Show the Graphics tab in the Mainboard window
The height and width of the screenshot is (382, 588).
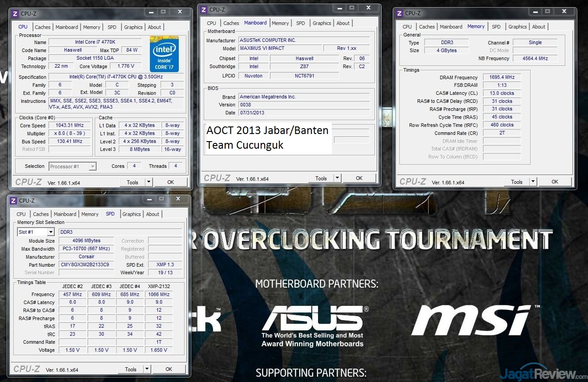tap(322, 23)
